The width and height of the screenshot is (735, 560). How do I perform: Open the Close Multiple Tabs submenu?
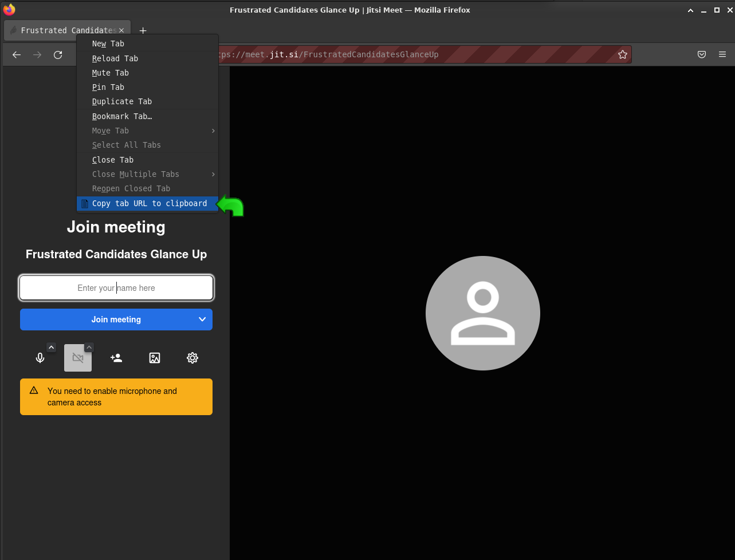coord(147,174)
